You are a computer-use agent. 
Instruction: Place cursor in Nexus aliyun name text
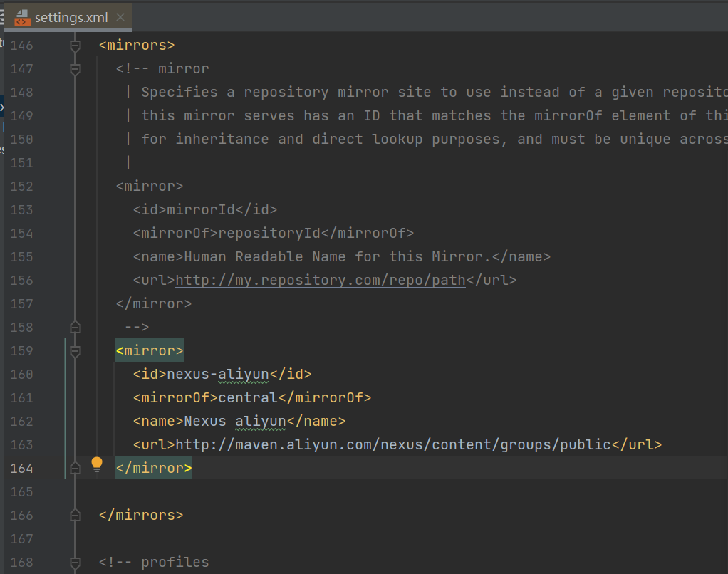point(234,422)
